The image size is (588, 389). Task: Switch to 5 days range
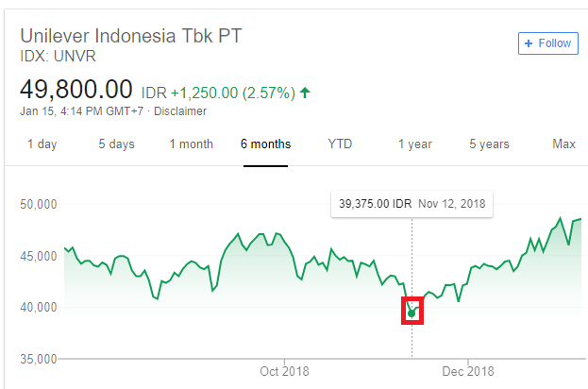coord(116,144)
